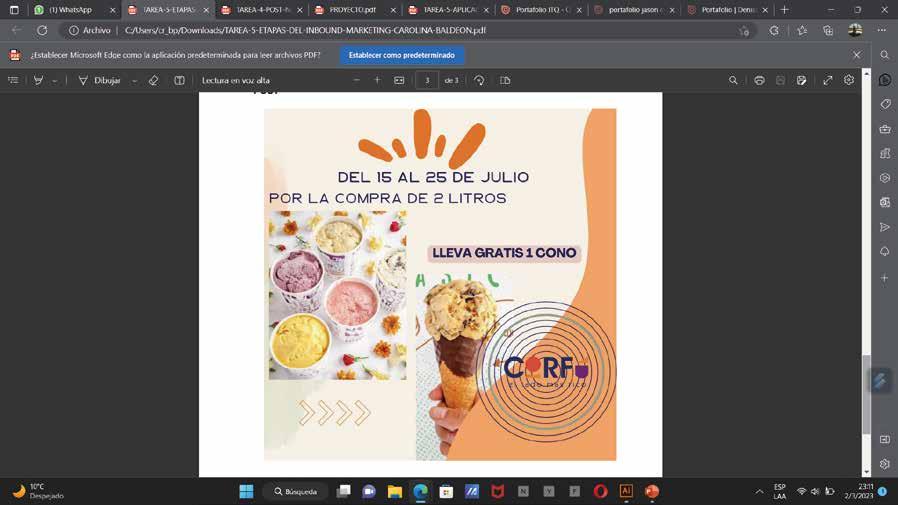Open sidebar settings gear at bottom
The width and height of the screenshot is (898, 505).
click(x=885, y=464)
